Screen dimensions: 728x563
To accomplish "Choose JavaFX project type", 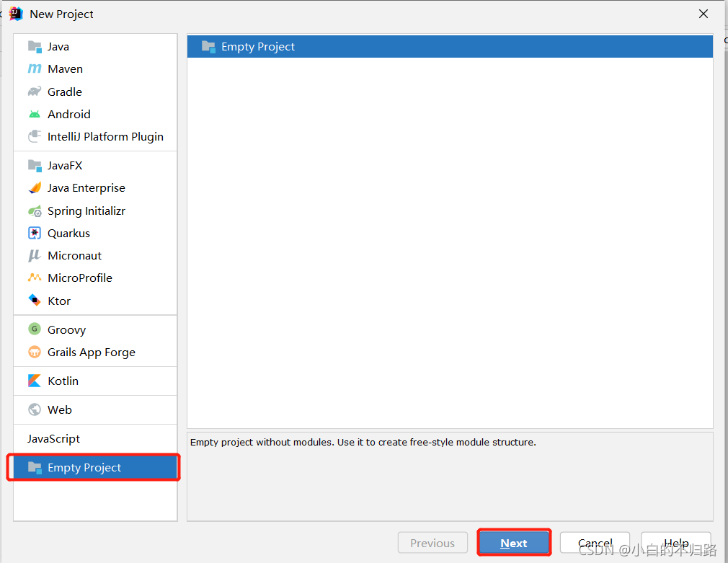I will [95, 165].
